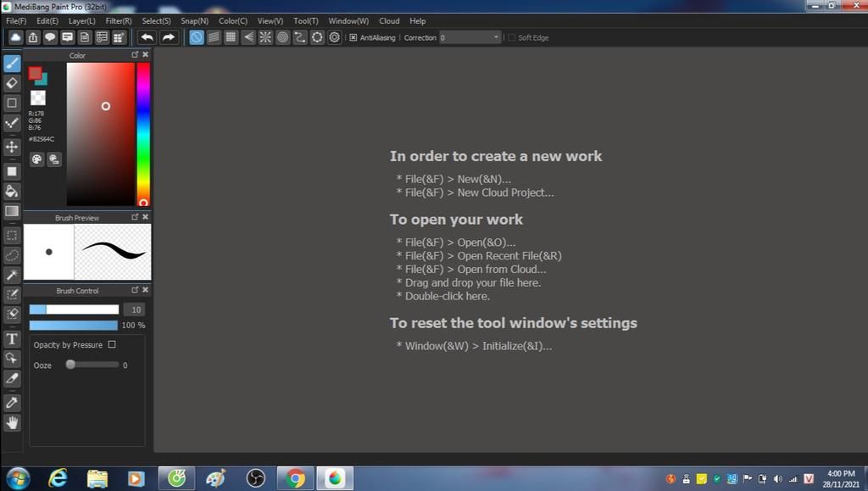Select the Select Eraser tool
This screenshot has width=868, height=491.
tap(12, 315)
